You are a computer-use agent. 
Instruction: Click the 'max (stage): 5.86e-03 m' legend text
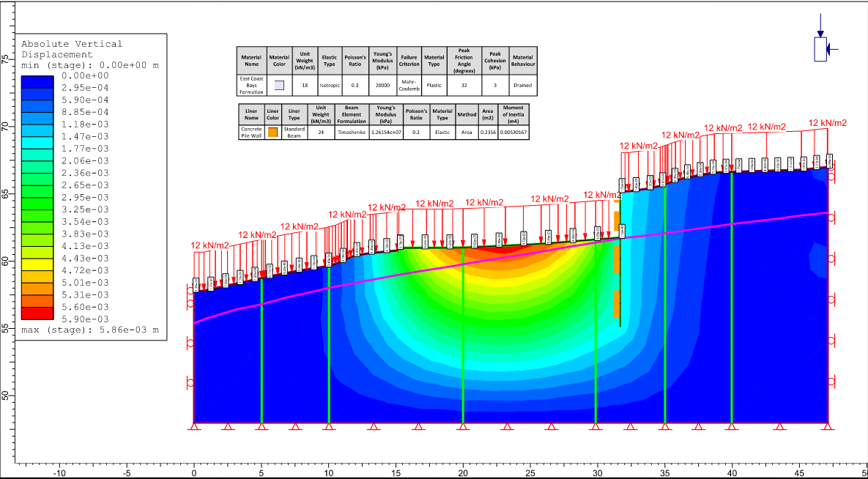coord(89,330)
